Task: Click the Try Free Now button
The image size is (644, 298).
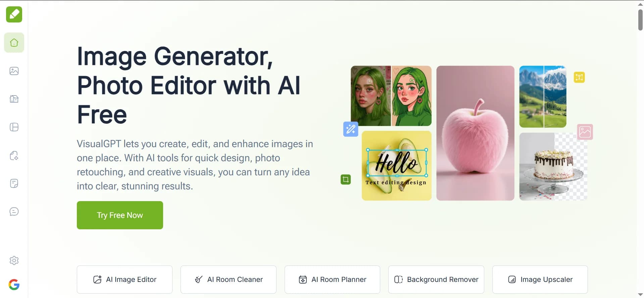Action: [120, 215]
